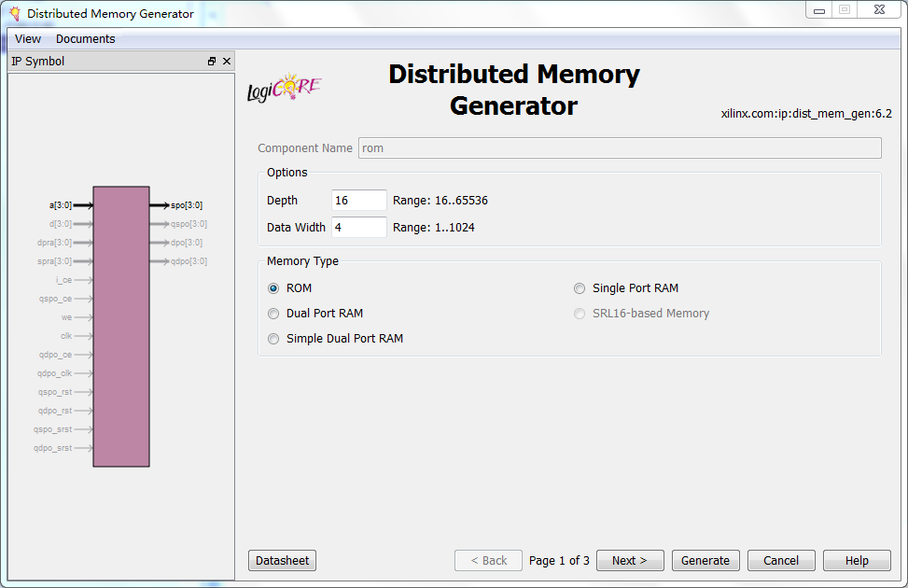Open Help for the generator

point(857,560)
